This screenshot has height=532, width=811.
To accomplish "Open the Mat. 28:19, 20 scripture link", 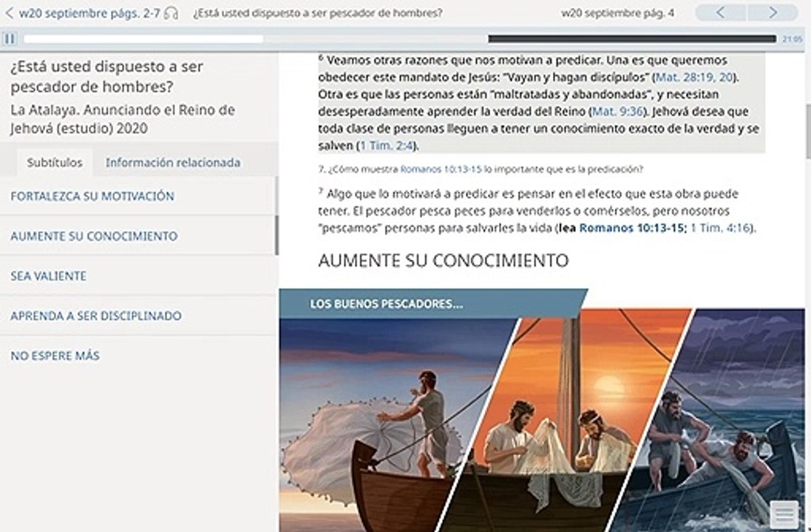I will (694, 77).
